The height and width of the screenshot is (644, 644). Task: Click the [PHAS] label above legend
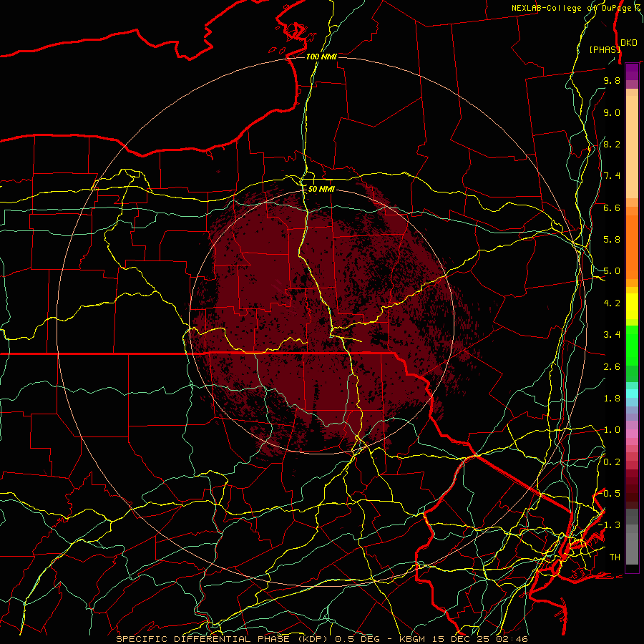605,49
